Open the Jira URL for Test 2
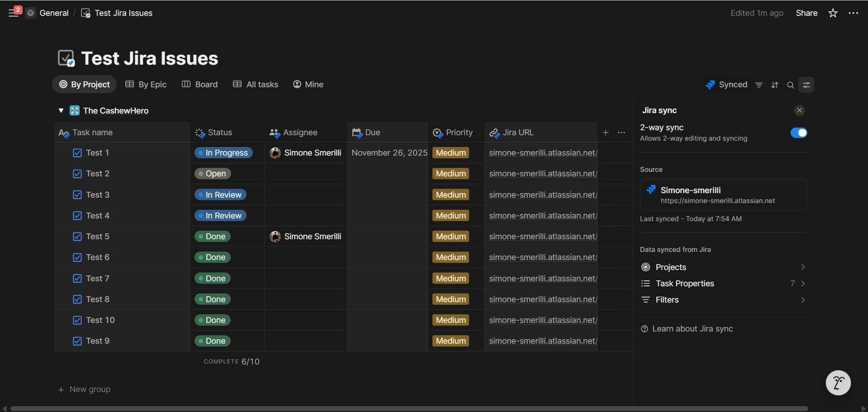The image size is (868, 412). tap(542, 174)
